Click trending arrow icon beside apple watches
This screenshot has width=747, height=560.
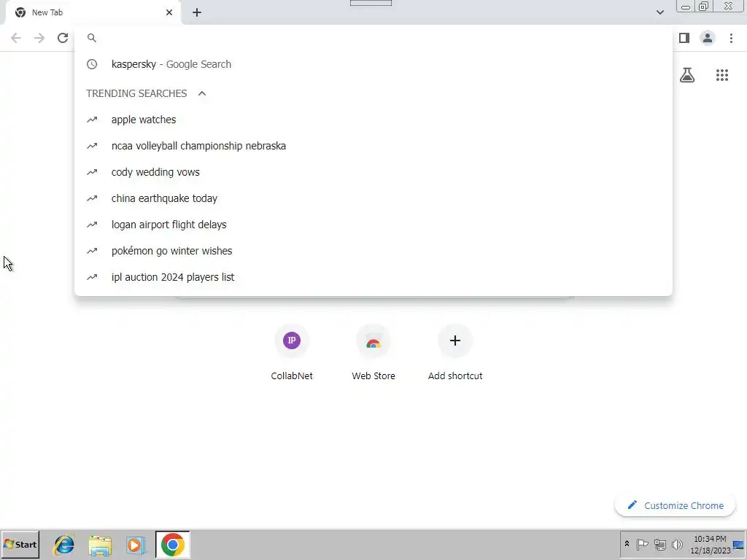click(92, 120)
